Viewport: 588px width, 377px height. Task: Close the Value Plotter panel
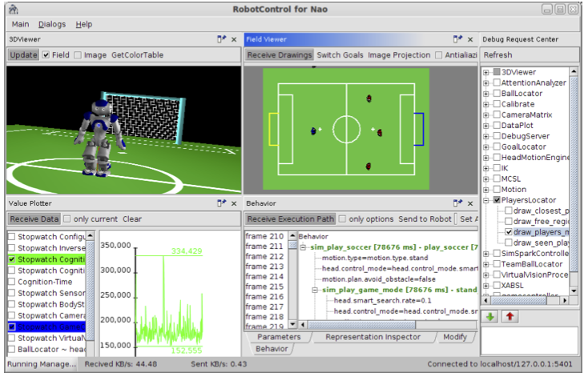(234, 203)
